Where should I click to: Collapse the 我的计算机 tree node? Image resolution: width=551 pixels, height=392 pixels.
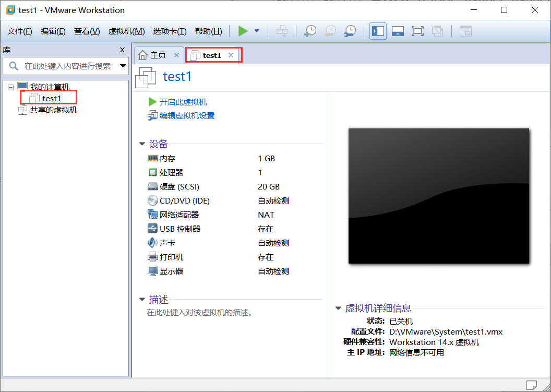10,87
